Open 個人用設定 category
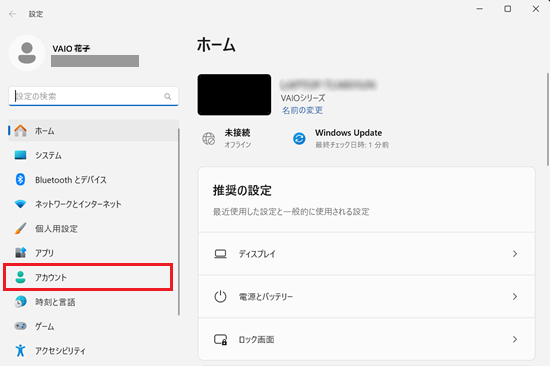This screenshot has width=550, height=366. coord(93,228)
